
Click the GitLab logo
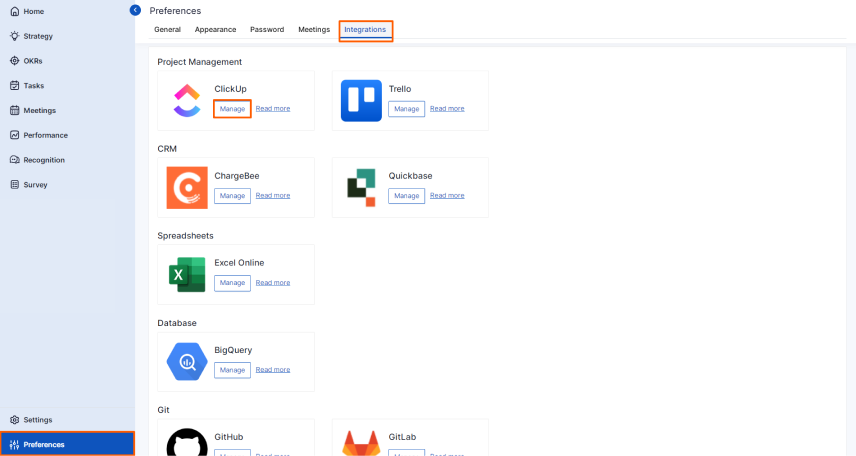pos(361,443)
